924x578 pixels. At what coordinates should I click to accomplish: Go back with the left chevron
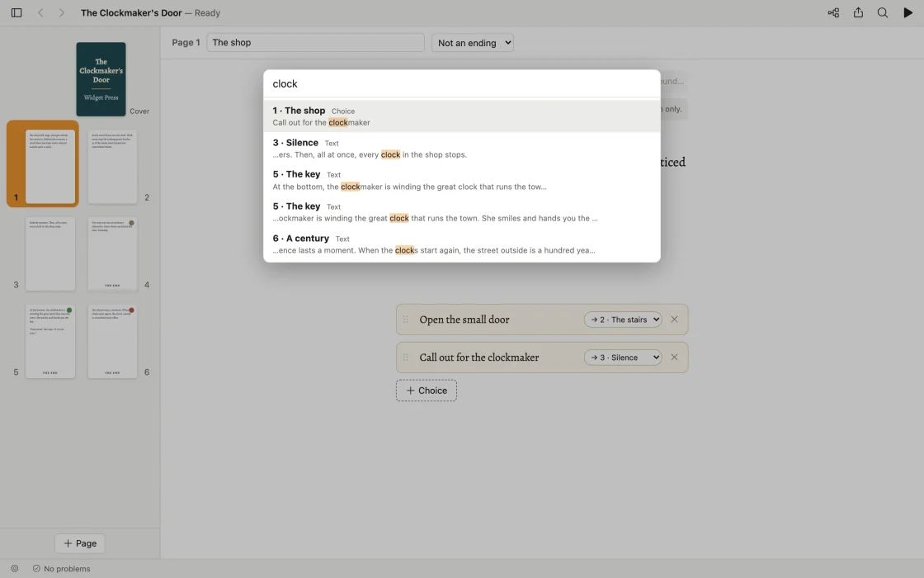pos(40,12)
